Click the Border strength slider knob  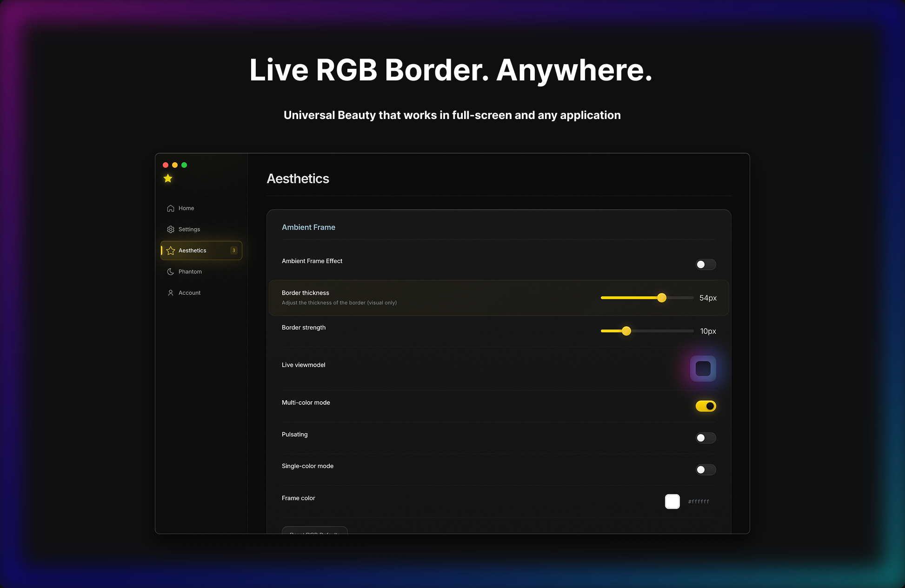(x=626, y=331)
